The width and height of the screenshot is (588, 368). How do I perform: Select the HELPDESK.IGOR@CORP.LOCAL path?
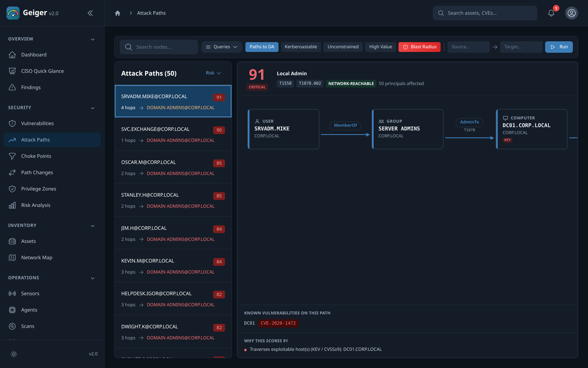click(173, 299)
